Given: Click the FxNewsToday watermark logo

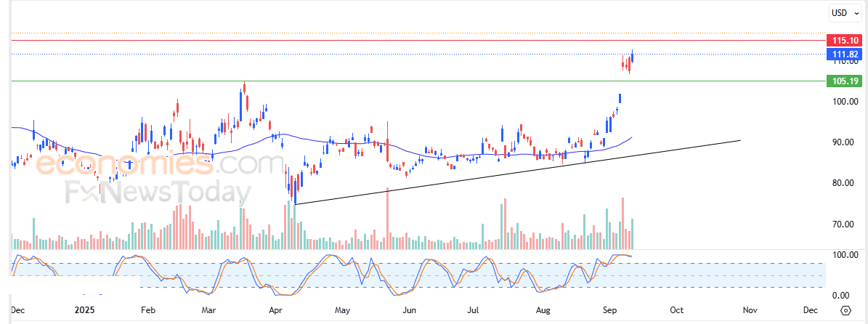Looking at the screenshot, I should point(156,193).
